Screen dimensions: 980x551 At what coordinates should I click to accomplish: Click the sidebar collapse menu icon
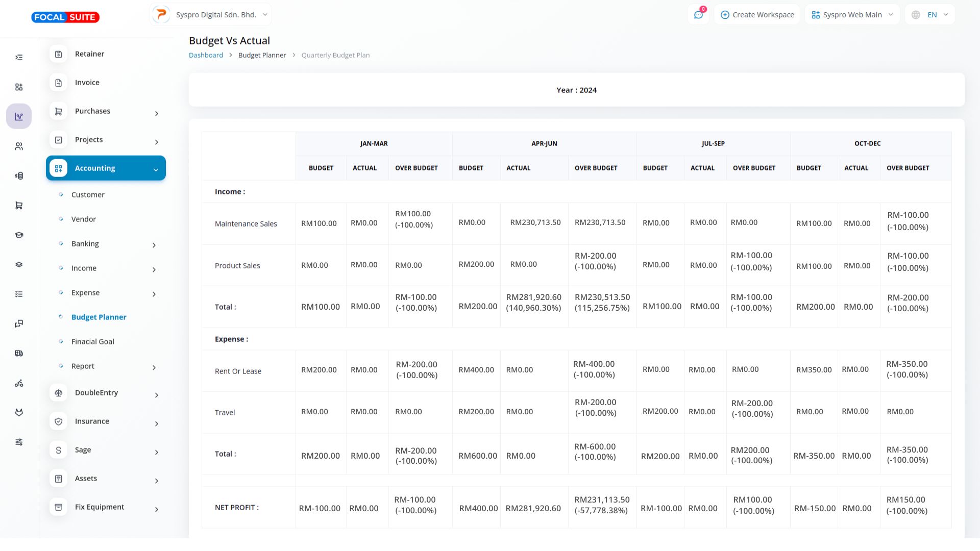19,58
